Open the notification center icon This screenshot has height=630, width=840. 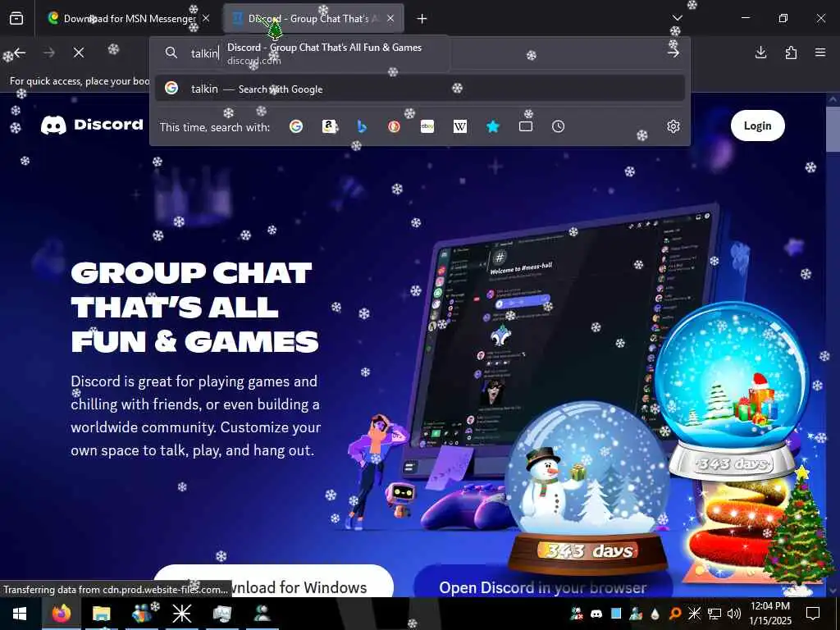tap(813, 614)
